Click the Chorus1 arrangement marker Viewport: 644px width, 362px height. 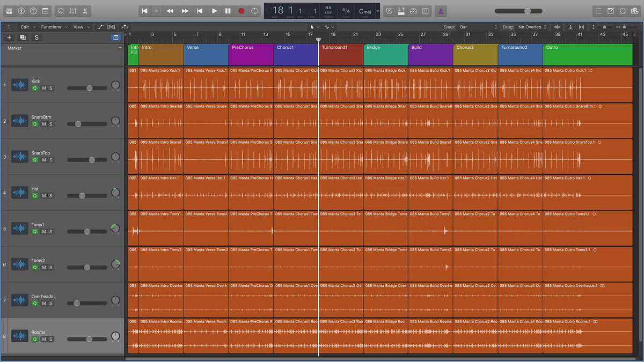(x=296, y=55)
